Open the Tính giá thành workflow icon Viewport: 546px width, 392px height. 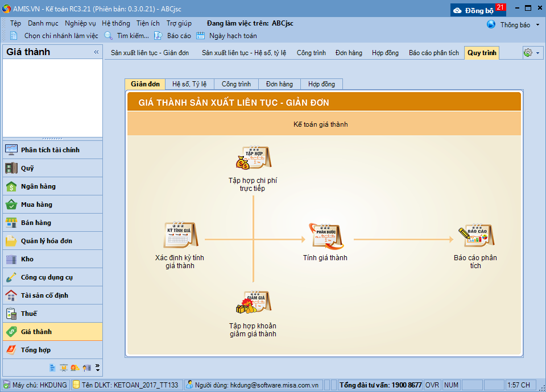(x=325, y=236)
